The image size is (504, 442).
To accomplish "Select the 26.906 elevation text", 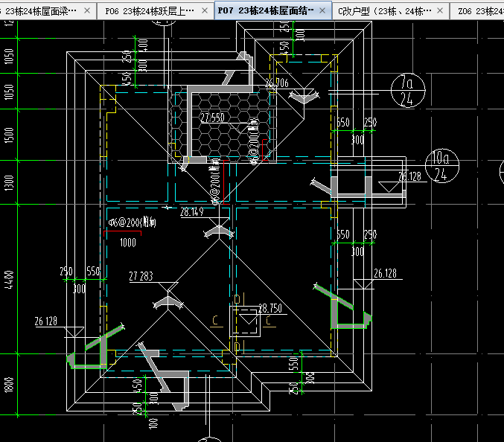I will (x=276, y=83).
